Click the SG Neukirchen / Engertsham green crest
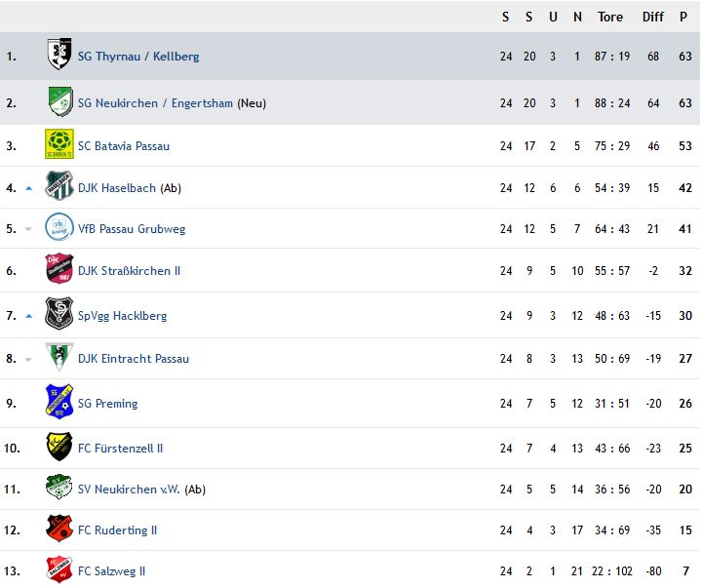The width and height of the screenshot is (702, 588). point(60,101)
